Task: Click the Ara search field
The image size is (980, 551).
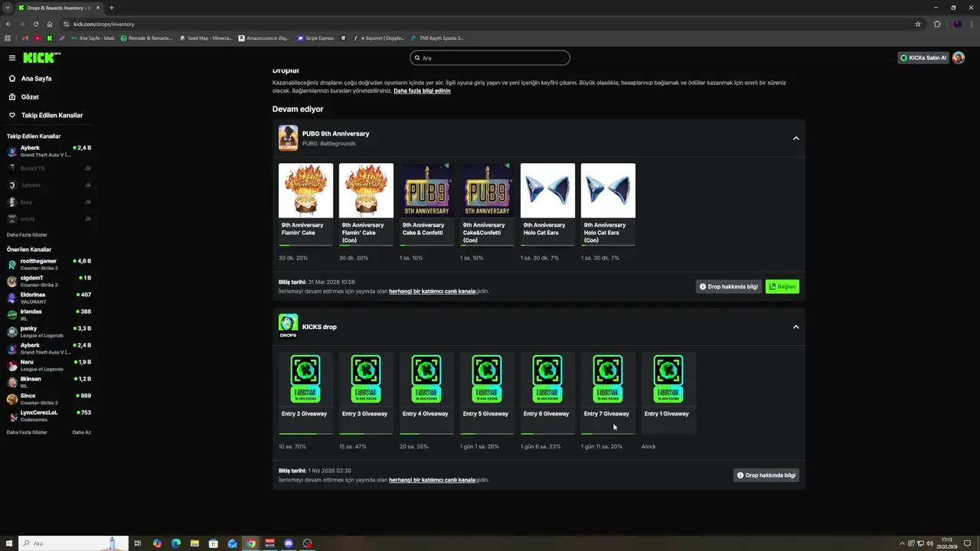Action: [x=490, y=57]
